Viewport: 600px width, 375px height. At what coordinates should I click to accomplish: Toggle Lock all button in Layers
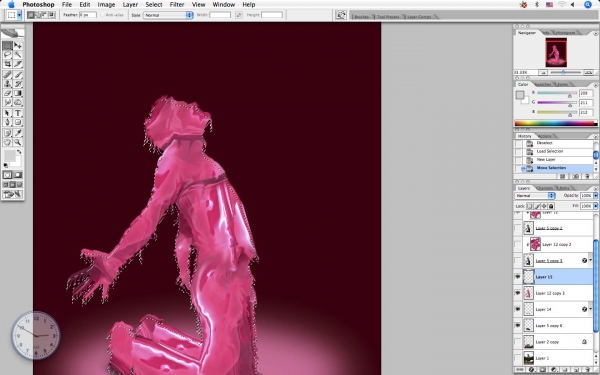pos(551,206)
